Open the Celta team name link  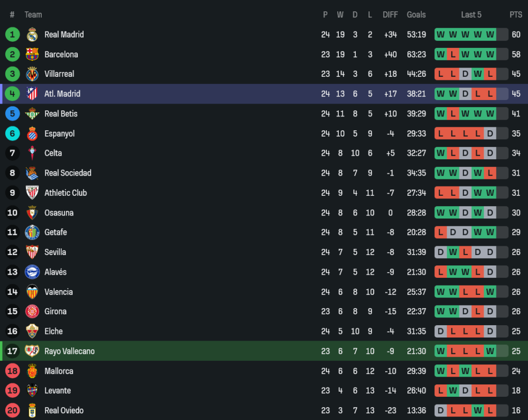pyautogui.click(x=53, y=153)
